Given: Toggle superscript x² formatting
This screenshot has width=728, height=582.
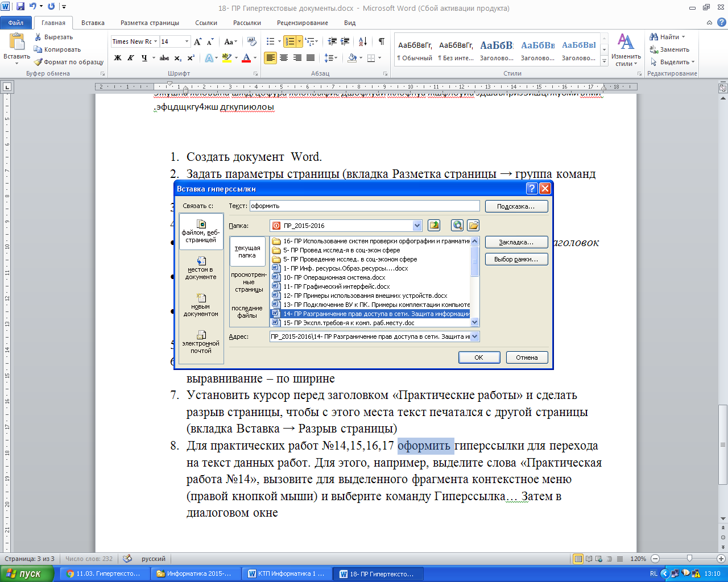Looking at the screenshot, I should click(191, 58).
